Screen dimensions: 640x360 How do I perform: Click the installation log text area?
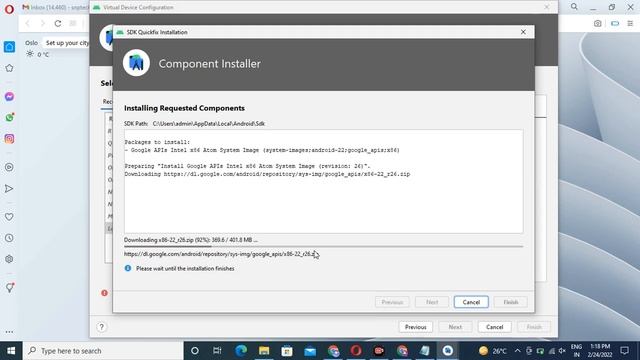(x=323, y=182)
